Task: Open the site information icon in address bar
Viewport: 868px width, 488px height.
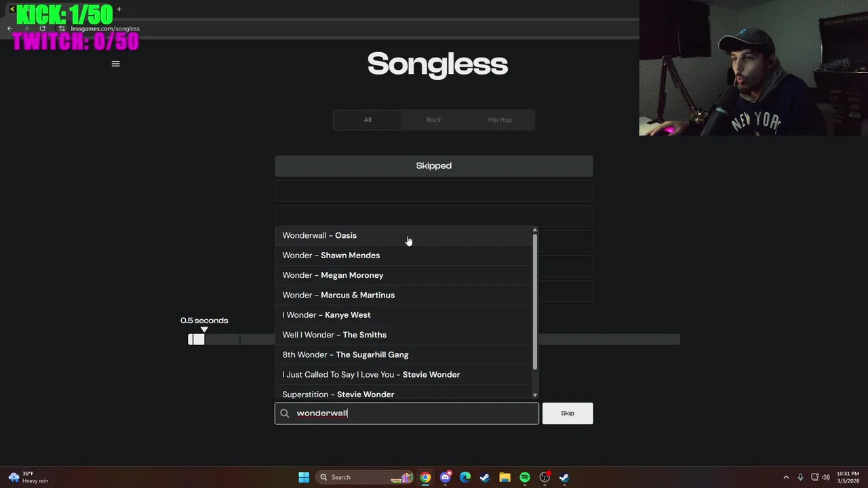Action: pos(62,28)
